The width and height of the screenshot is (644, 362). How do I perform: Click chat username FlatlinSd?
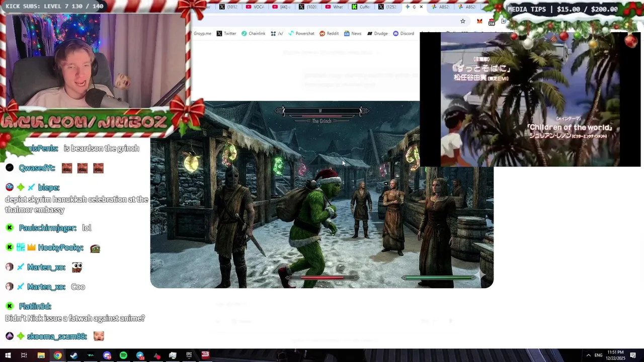35,306
